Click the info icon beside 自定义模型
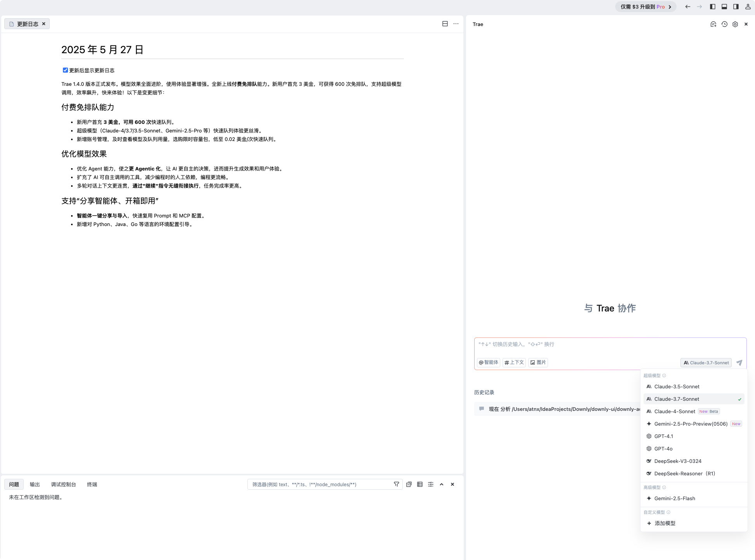 pos(668,512)
